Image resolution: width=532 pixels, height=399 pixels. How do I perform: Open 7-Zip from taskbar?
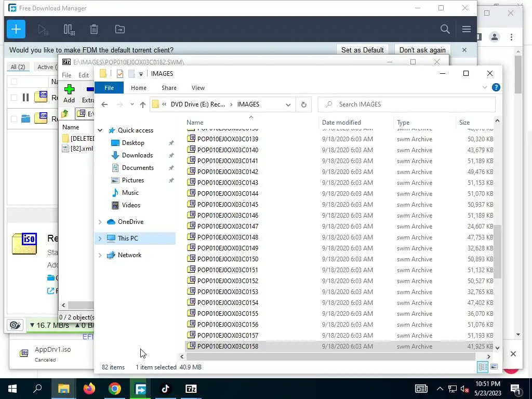pyautogui.click(x=191, y=389)
